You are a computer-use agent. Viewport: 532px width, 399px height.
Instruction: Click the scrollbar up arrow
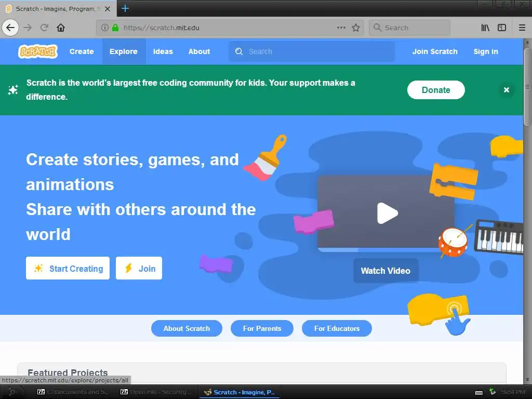coord(527,43)
